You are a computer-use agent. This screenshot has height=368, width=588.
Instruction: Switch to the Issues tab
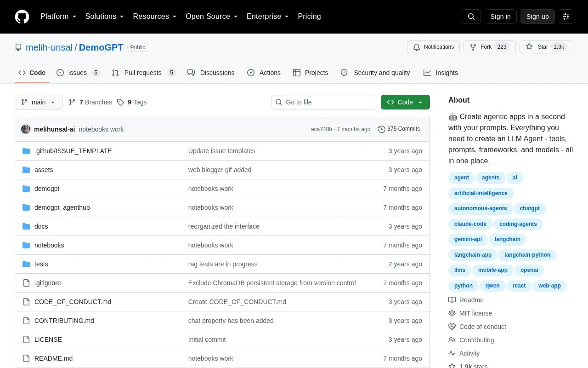pyautogui.click(x=78, y=73)
